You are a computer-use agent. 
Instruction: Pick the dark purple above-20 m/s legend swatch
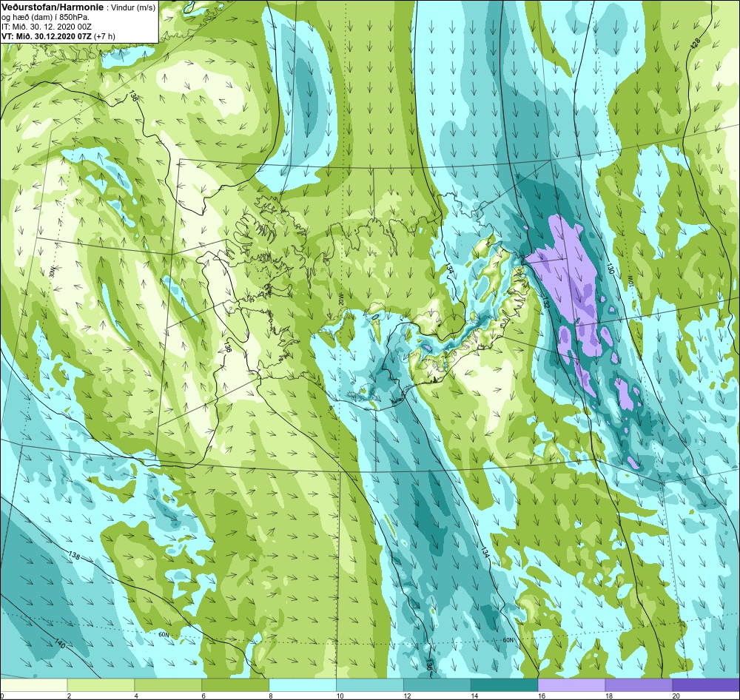point(705,684)
